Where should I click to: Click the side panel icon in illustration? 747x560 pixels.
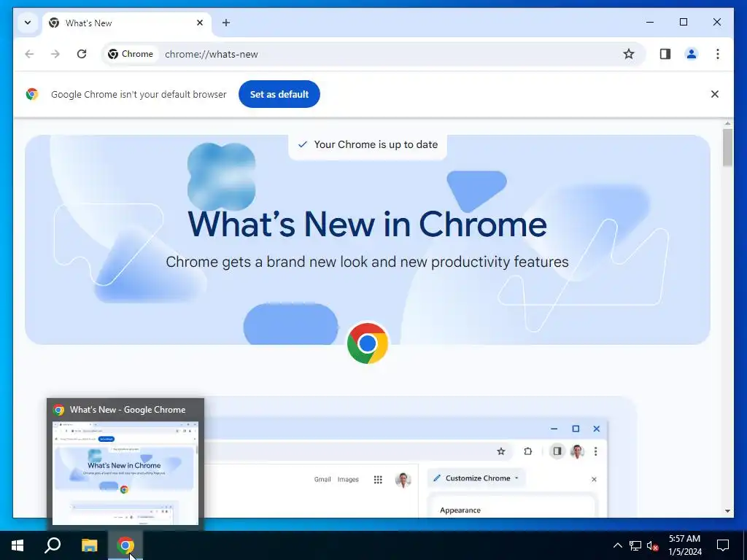(557, 451)
